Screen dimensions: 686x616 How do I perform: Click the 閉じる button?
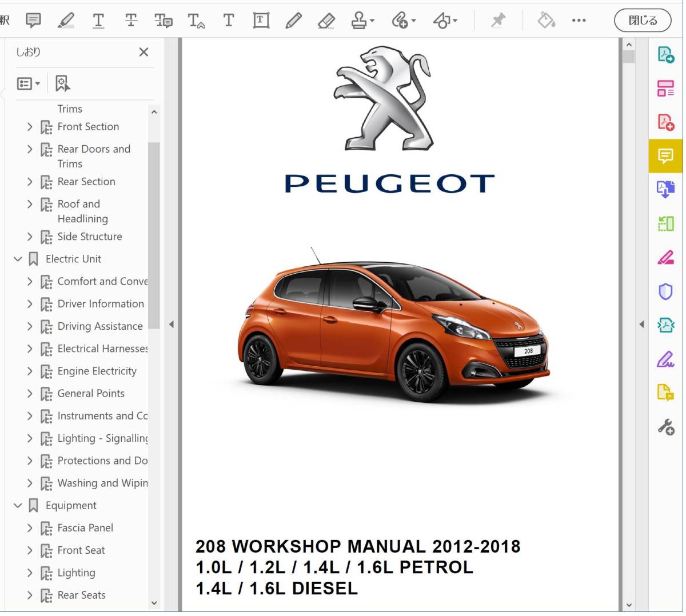[x=643, y=21]
